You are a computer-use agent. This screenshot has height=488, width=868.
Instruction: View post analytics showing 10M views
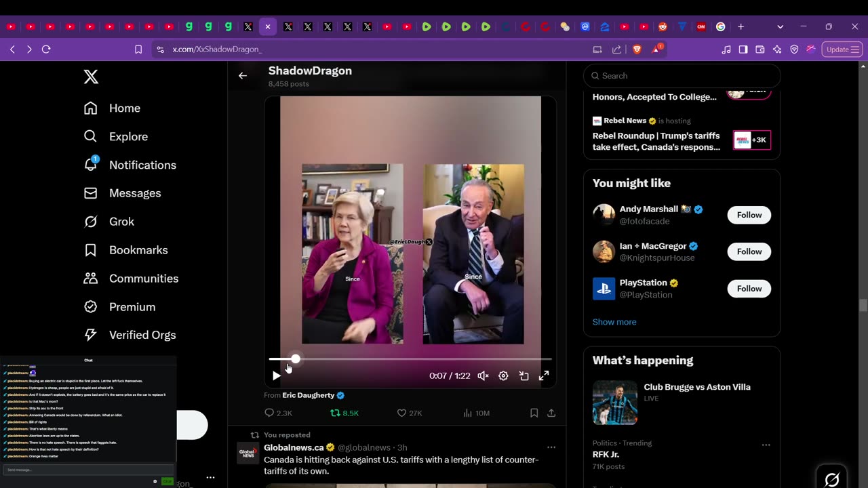(x=476, y=413)
